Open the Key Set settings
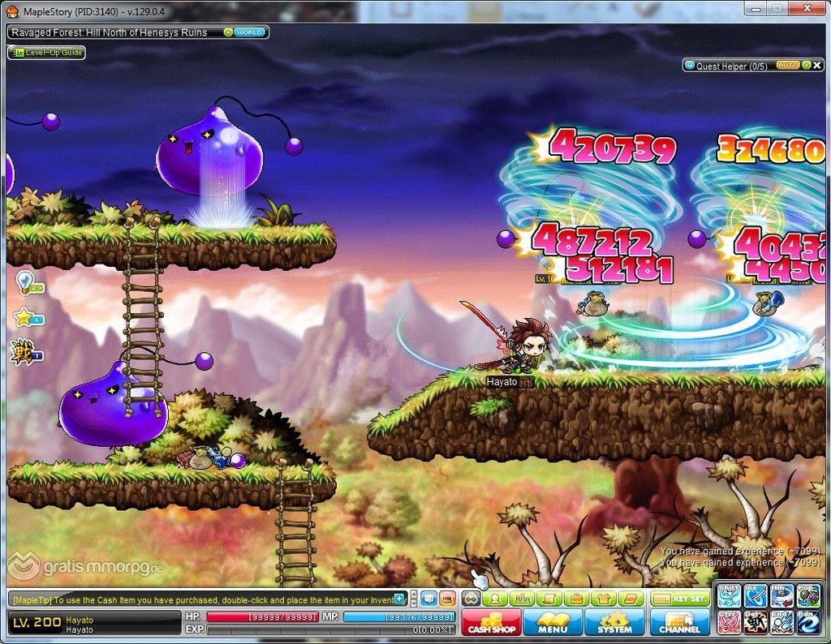831x644 pixels. pos(679,599)
